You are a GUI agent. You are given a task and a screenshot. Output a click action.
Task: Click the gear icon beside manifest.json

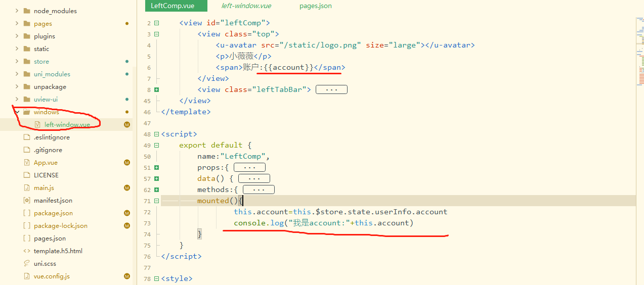[27, 201]
